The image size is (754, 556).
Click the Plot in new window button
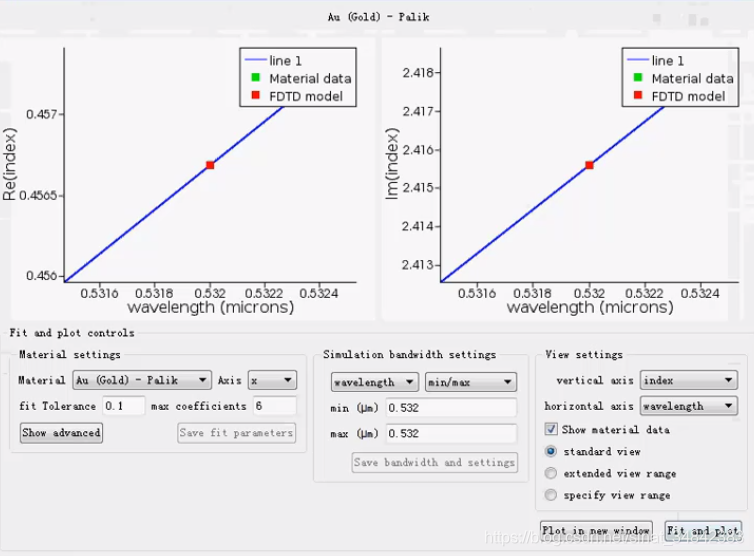pyautogui.click(x=596, y=531)
